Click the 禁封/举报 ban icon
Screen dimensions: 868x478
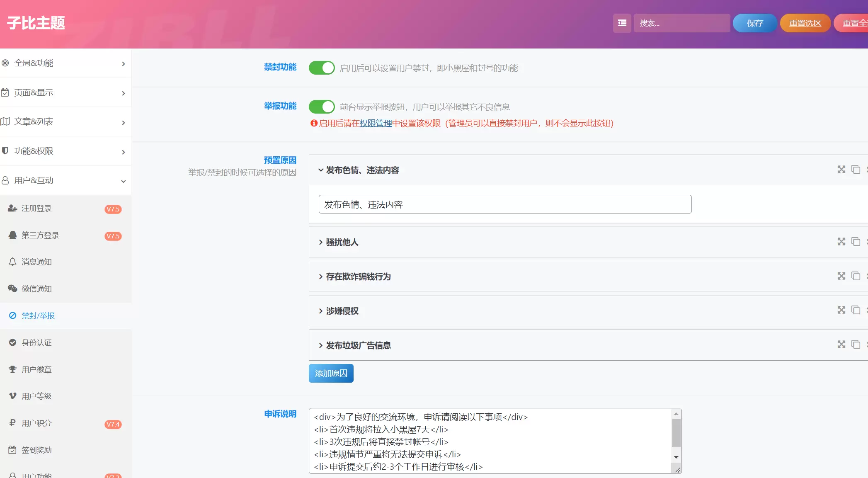[12, 315]
